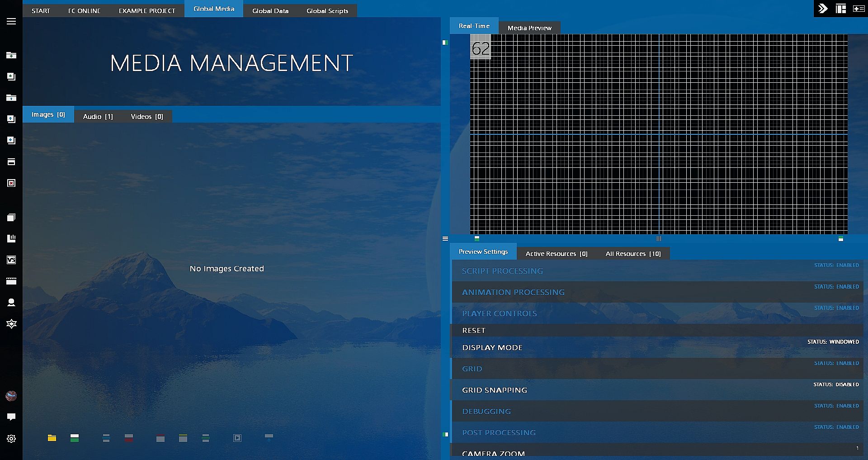The width and height of the screenshot is (868, 460).
Task: Click the play-box icon in bottom toolbar
Action: click(237, 438)
